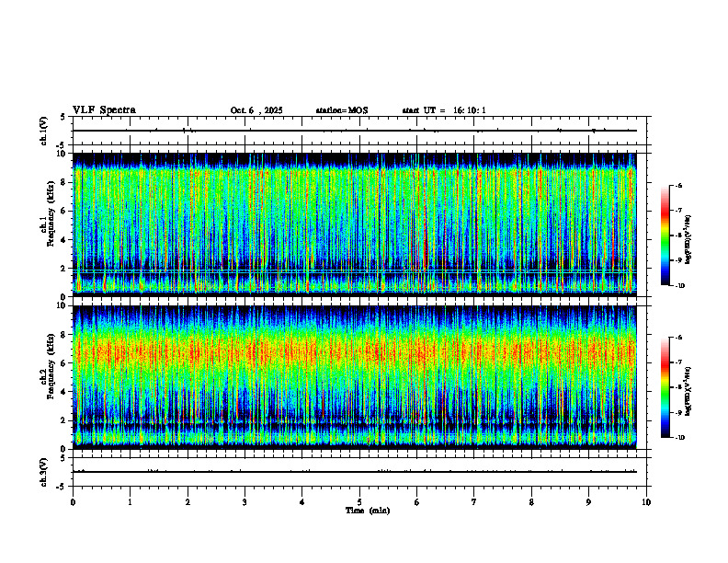Click the "2" kHz tick of ch.2 axis

64,420
